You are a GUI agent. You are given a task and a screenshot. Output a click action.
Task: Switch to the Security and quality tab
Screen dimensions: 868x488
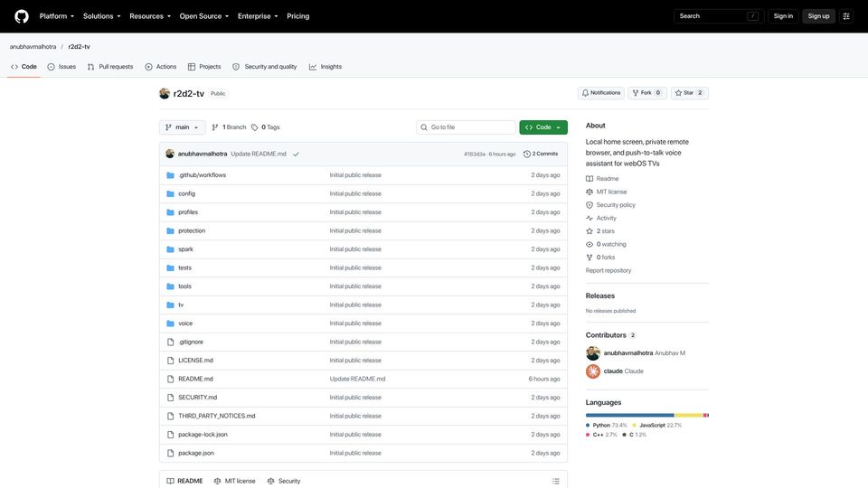(x=265, y=66)
